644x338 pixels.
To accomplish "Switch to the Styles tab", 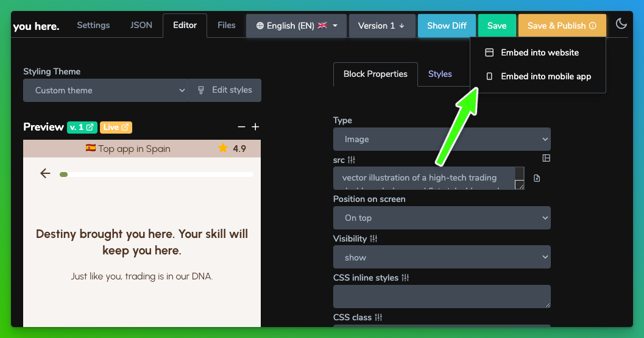I will pos(440,74).
